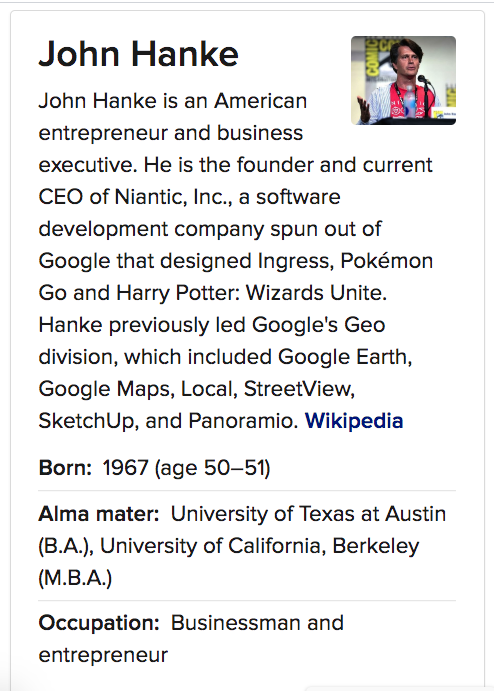Click the (M.B.A.) text

click(75, 578)
